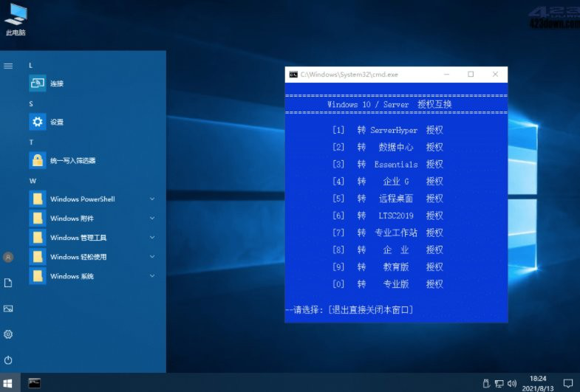Click the cmd icon on the taskbar

point(35,383)
